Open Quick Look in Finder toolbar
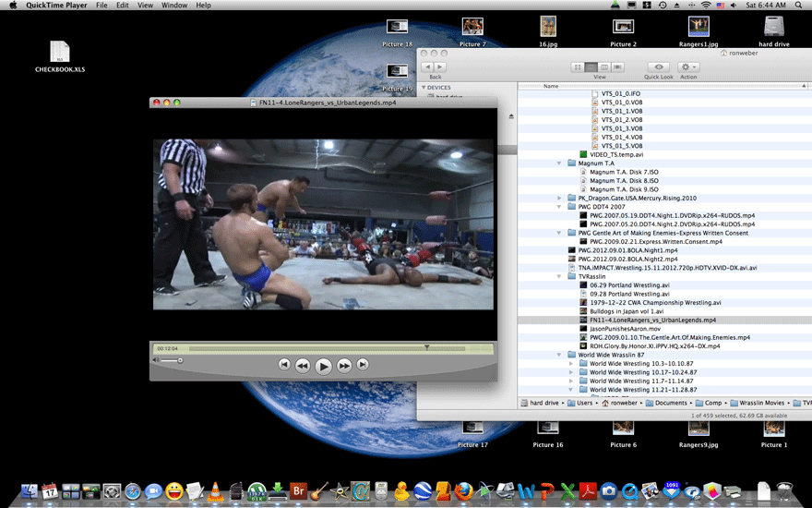 [x=658, y=67]
